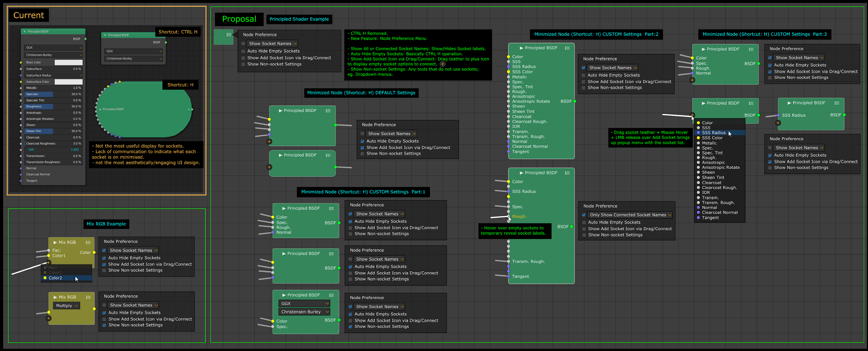The height and width of the screenshot is (351, 868).
Task: Click Color output socket on Fac/Color1 Mix RGB node
Action: 94,253
